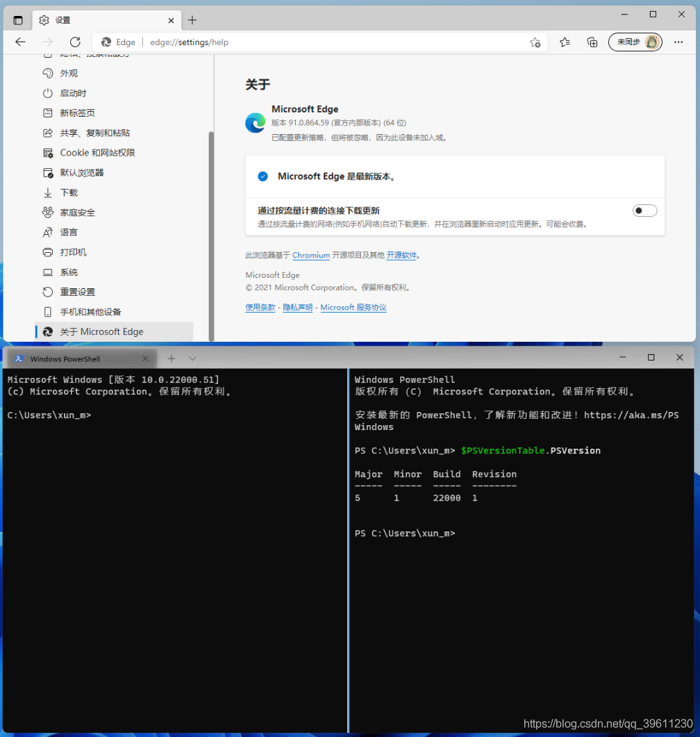Open the Microsoft 服务协议 link

click(x=353, y=308)
